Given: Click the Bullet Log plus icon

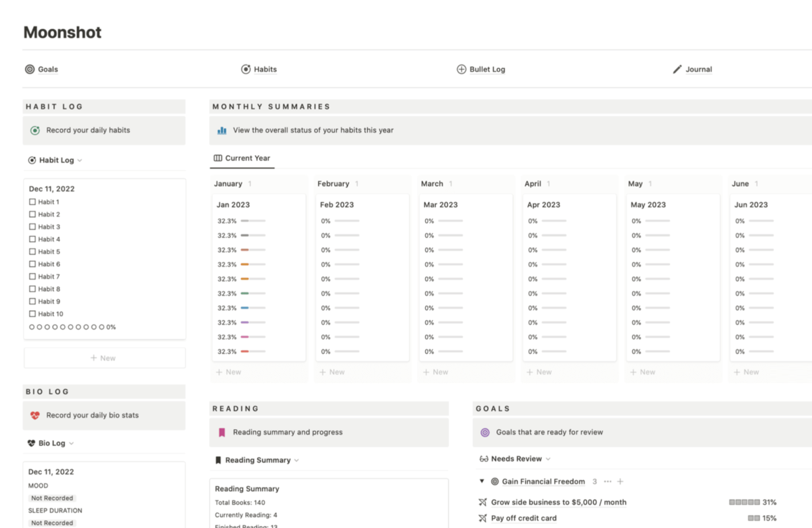Looking at the screenshot, I should (461, 69).
